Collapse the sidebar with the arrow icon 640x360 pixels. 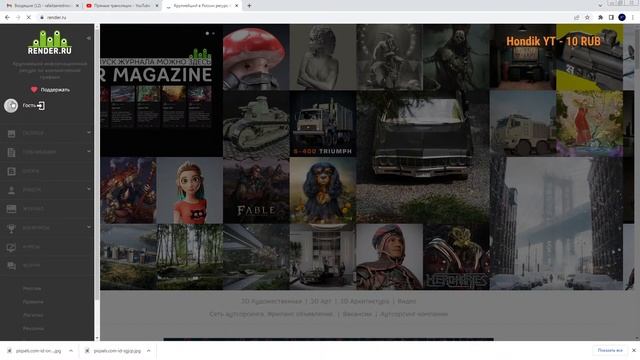click(x=89, y=38)
